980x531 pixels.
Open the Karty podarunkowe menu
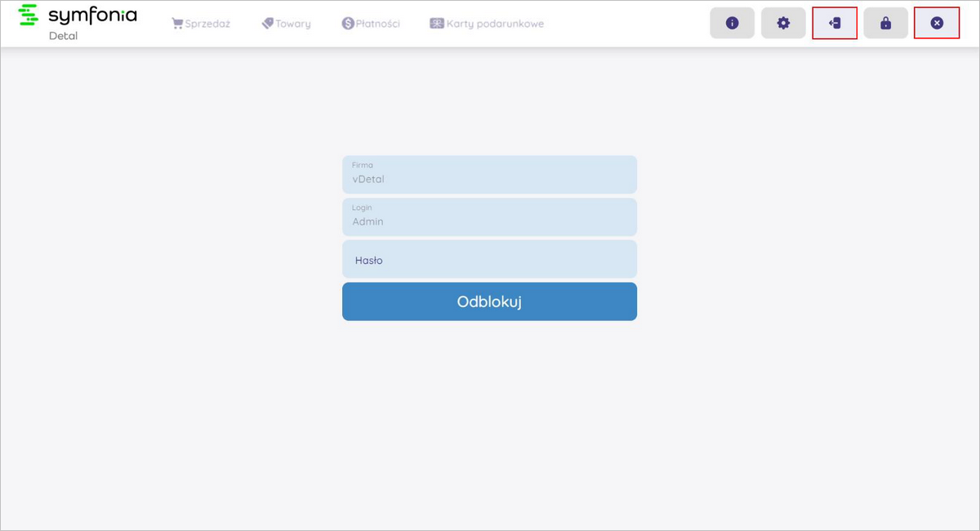coord(487,24)
